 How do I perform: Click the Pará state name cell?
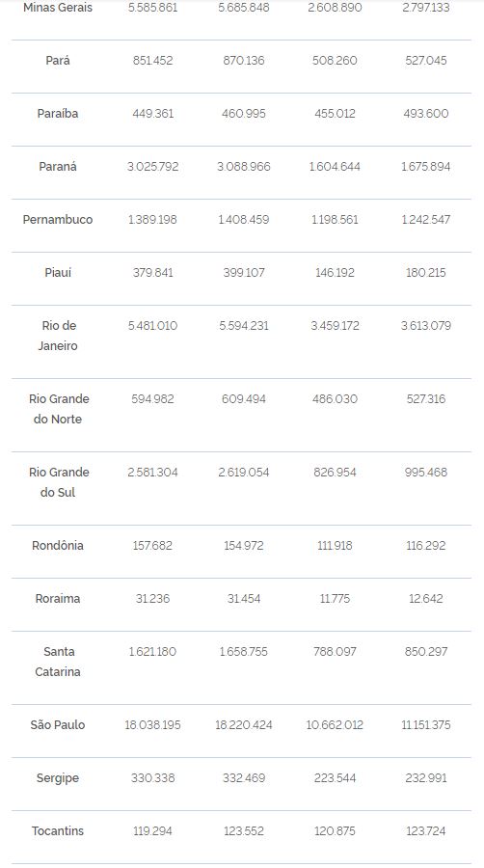tap(58, 61)
